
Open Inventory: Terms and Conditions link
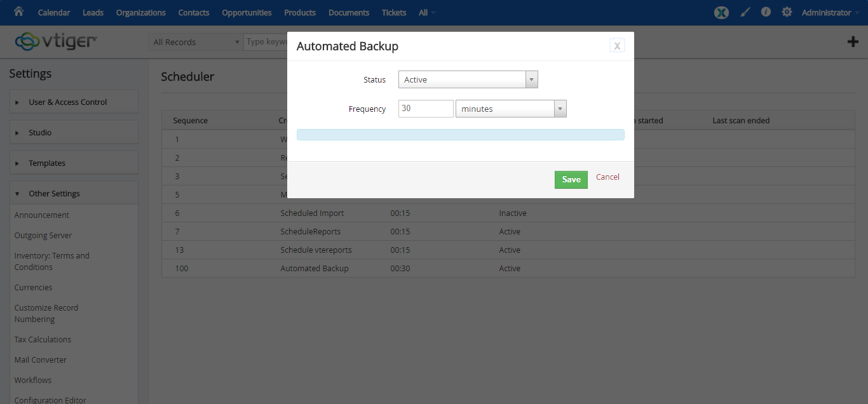click(52, 262)
